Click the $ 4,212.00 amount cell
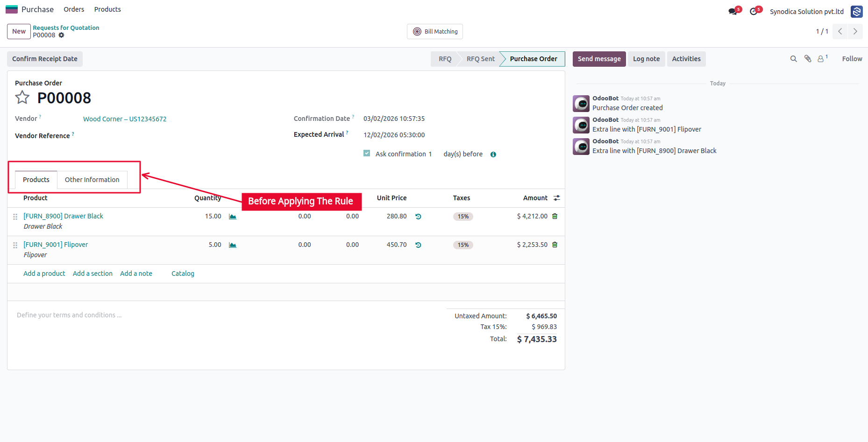The width and height of the screenshot is (868, 442). [x=532, y=216]
